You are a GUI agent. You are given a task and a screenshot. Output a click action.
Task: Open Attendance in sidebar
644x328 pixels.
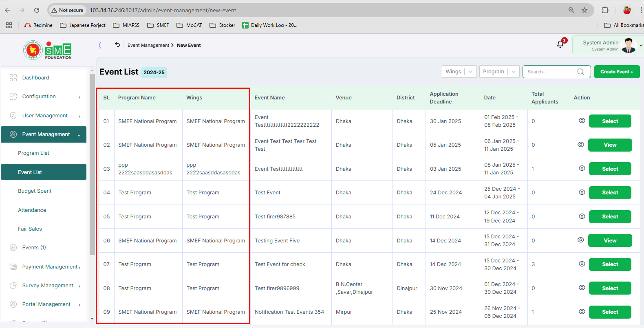click(32, 210)
